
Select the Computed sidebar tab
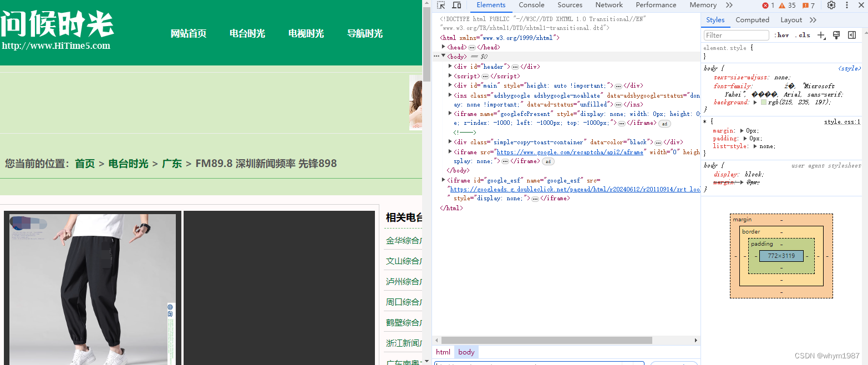(x=752, y=20)
